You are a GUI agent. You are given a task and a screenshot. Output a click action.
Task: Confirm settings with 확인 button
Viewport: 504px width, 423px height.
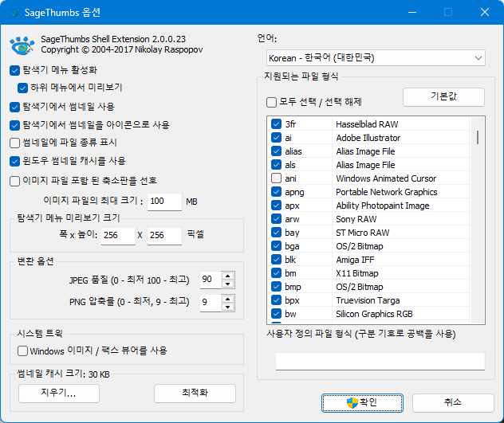(362, 403)
